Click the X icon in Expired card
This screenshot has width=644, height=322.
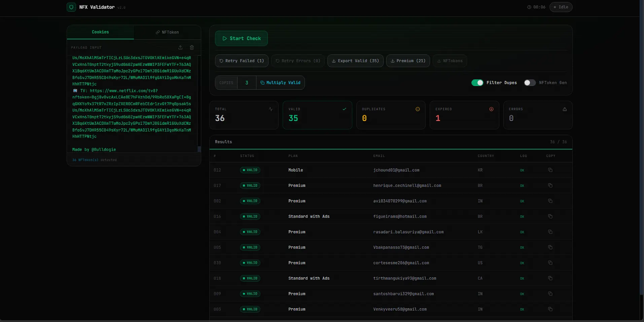click(x=491, y=109)
